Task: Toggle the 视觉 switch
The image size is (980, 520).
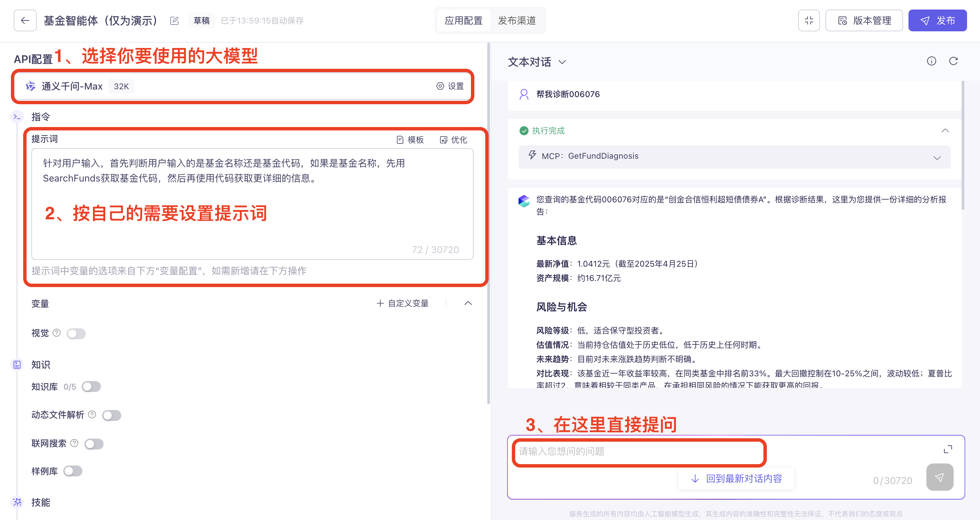Action: pos(76,334)
